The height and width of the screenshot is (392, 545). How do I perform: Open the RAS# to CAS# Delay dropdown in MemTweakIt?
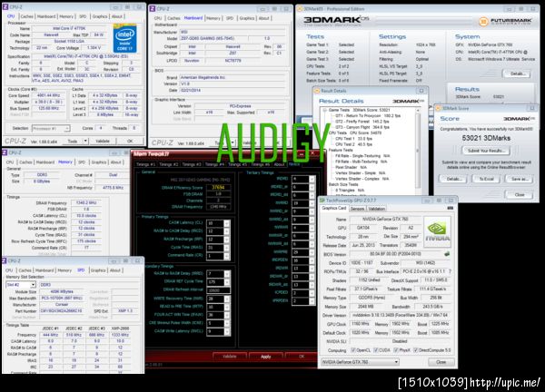[x=226, y=230]
